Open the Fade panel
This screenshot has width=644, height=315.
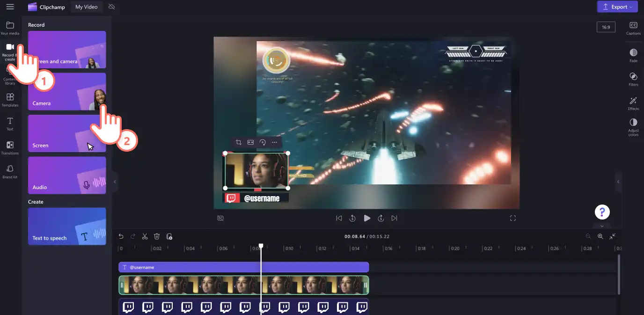pos(633,55)
